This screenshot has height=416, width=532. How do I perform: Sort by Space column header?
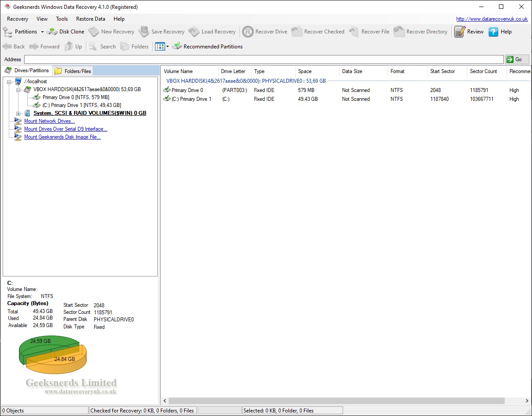click(317, 71)
